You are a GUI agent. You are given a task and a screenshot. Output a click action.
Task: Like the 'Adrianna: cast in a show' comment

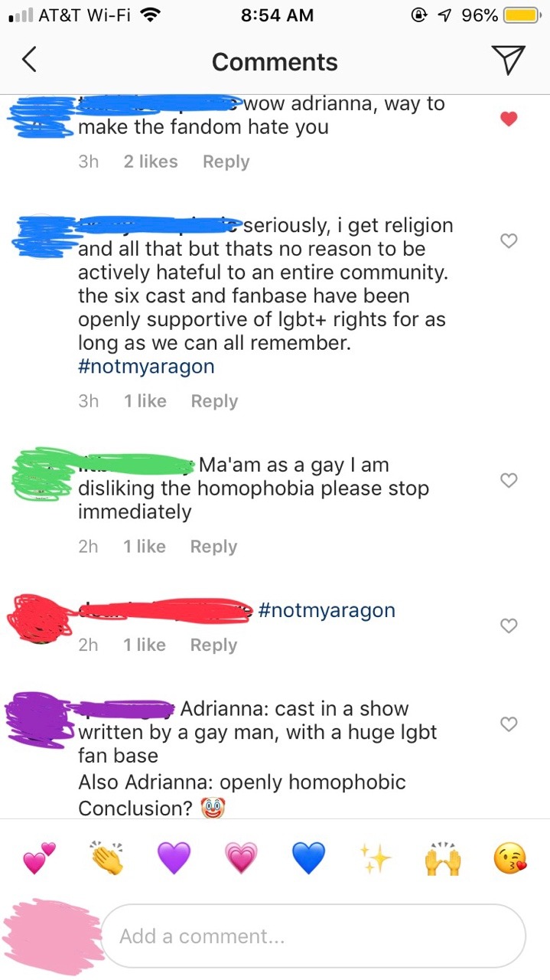click(x=509, y=724)
